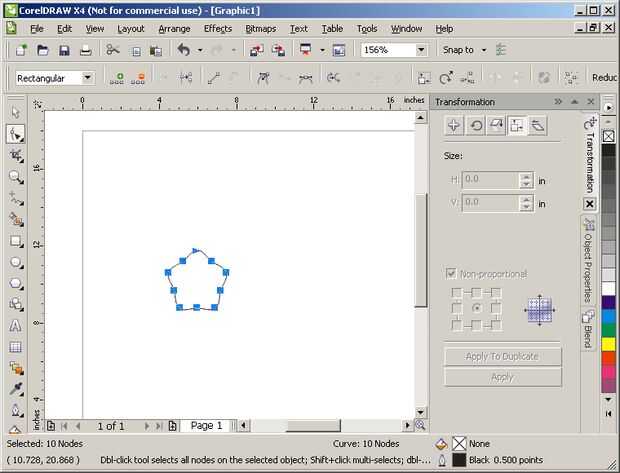620x473 pixels.
Task: Pick the yellow color swatch
Action: pos(608,344)
